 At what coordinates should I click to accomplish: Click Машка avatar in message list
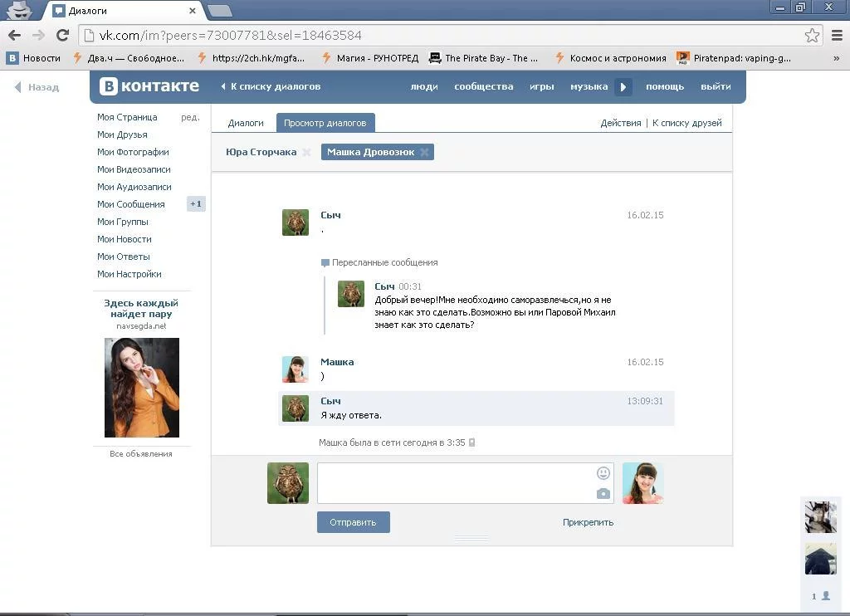[296, 369]
